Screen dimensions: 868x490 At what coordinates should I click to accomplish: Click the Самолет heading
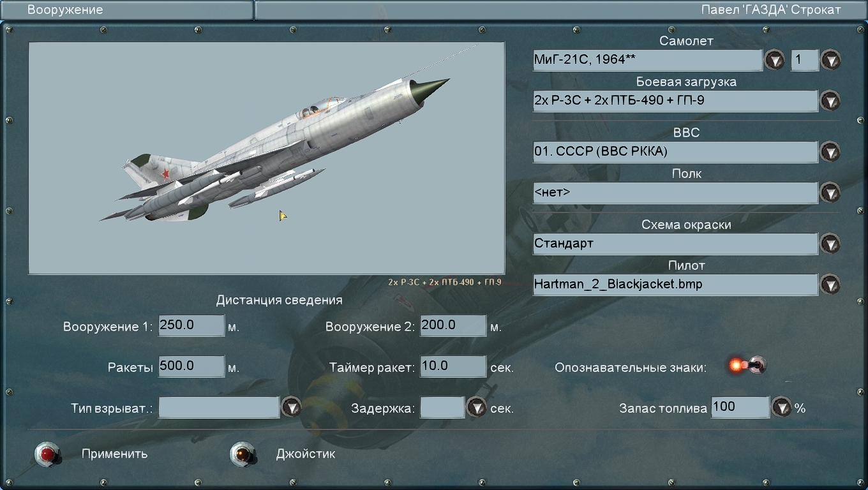[686, 41]
